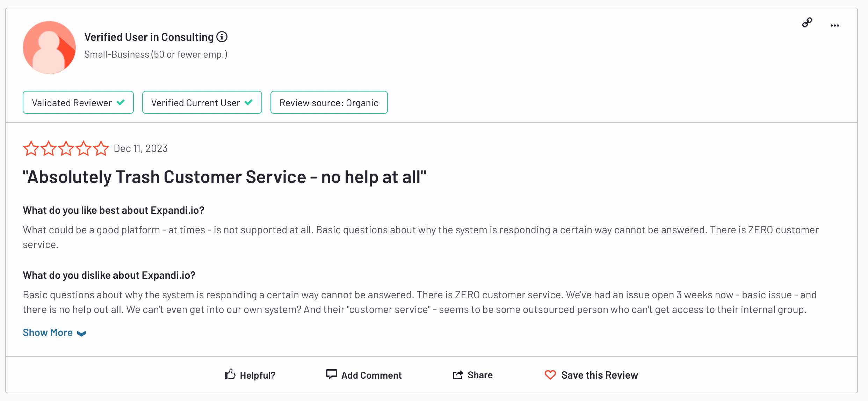This screenshot has width=868, height=401.
Task: Click 'What do you like best about Expandi.io?' heading
Action: tap(114, 210)
